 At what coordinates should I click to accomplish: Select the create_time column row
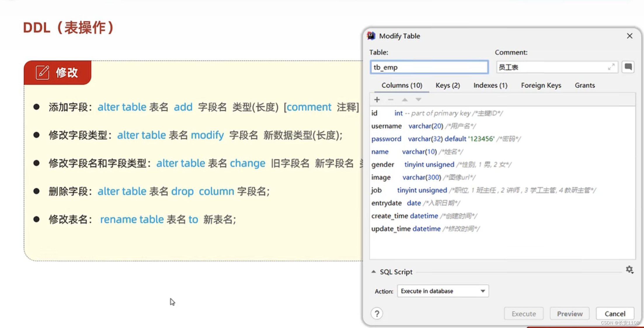(x=502, y=216)
